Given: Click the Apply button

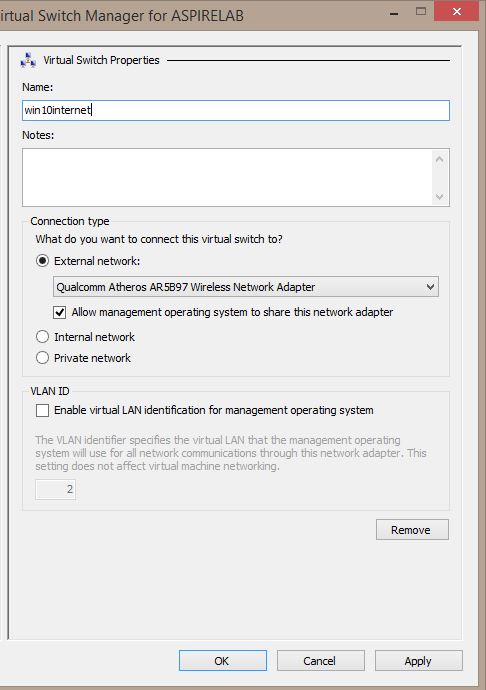Looking at the screenshot, I should [419, 661].
